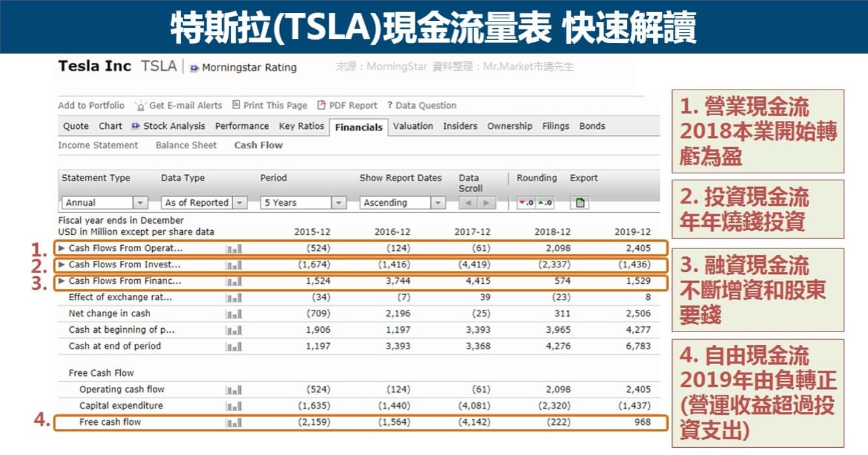This screenshot has width=868, height=455.
Task: Click the Capital expenditure row label
Action: click(121, 406)
